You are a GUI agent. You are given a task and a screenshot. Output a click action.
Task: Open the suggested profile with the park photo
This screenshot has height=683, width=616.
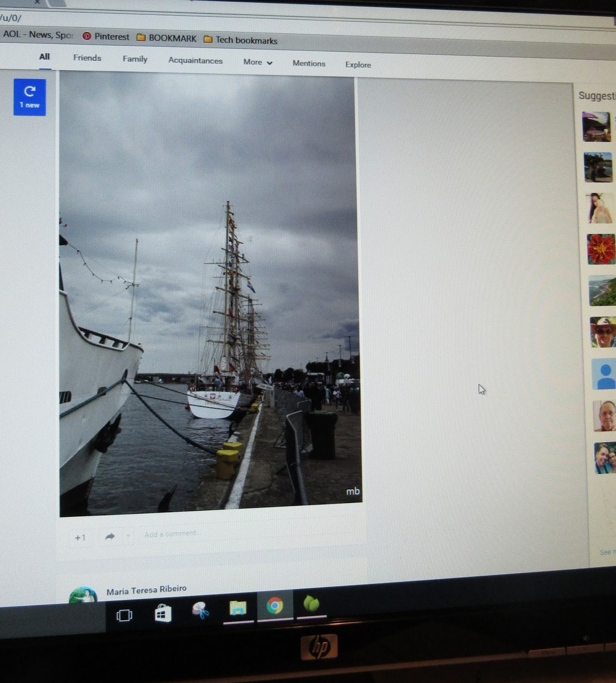tap(598, 167)
